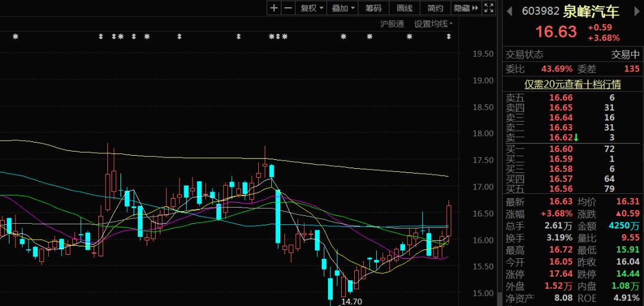Image resolution: width=644 pixels, height=306 pixels.
Task: Switch to 简约 view mode
Action: [435, 8]
